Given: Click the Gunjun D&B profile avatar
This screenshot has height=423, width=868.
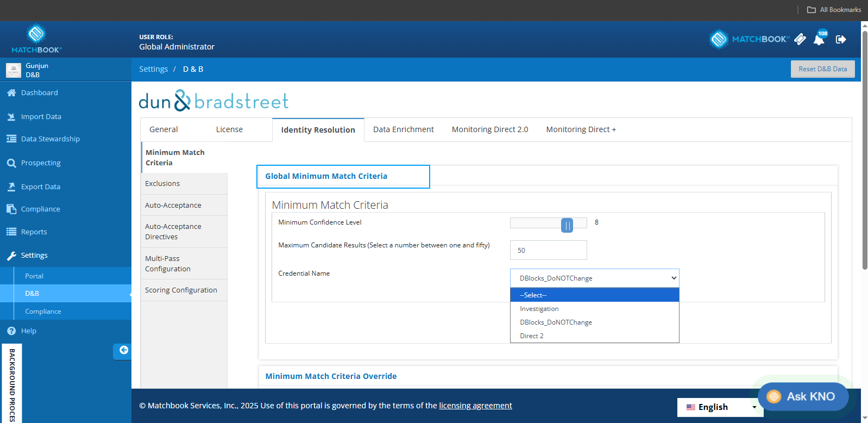Looking at the screenshot, I should pos(14,70).
